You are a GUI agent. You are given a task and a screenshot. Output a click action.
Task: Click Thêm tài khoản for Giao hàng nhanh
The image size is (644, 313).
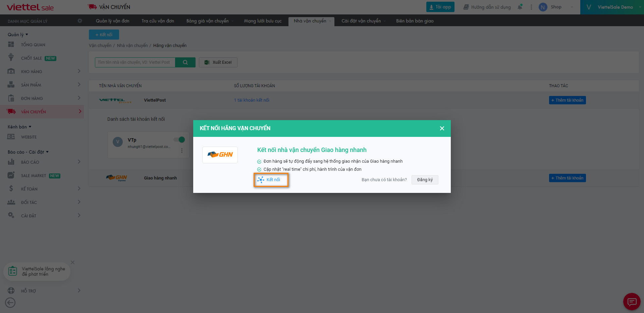point(568,178)
